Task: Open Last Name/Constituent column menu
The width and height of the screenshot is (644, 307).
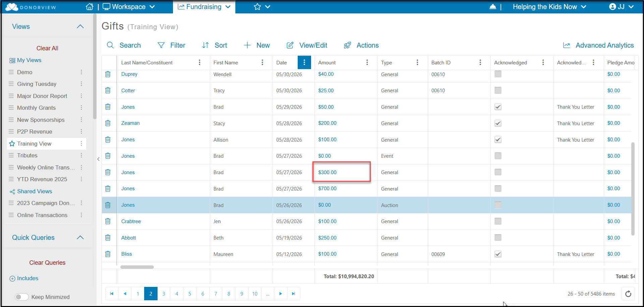Action: [x=199, y=62]
